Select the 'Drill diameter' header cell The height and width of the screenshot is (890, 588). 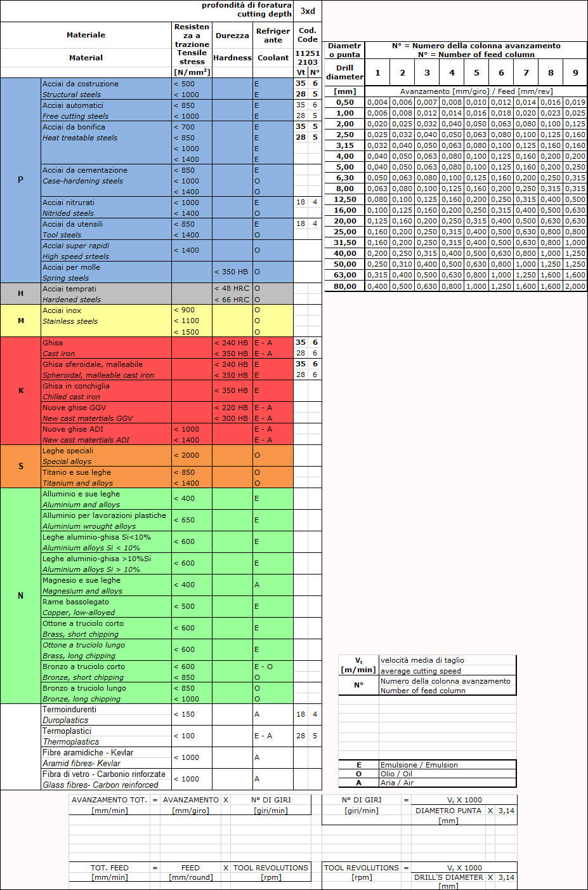pyautogui.click(x=345, y=73)
